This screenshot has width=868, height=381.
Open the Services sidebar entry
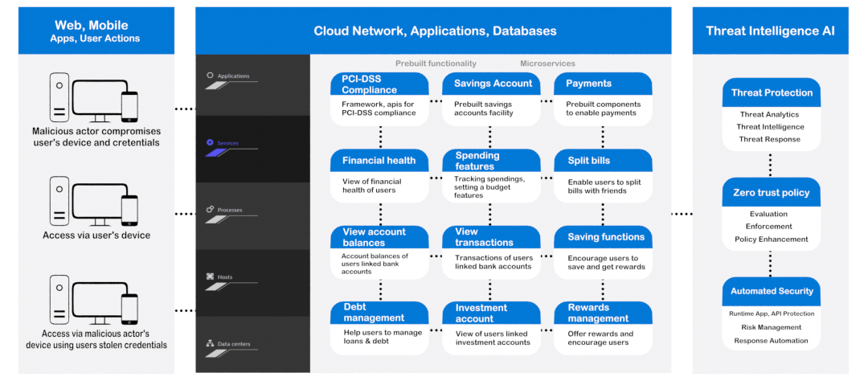(x=252, y=149)
